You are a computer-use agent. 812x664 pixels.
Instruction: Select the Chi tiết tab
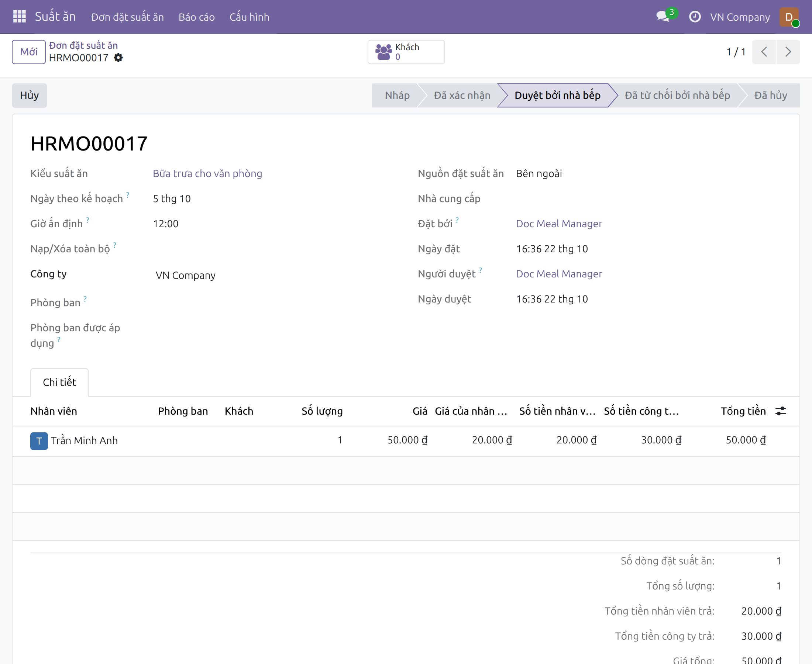(59, 382)
